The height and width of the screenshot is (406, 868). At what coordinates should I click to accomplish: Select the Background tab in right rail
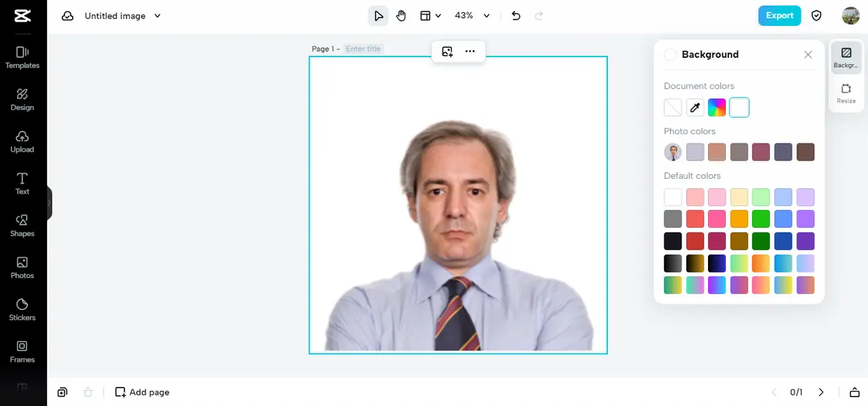[846, 56]
